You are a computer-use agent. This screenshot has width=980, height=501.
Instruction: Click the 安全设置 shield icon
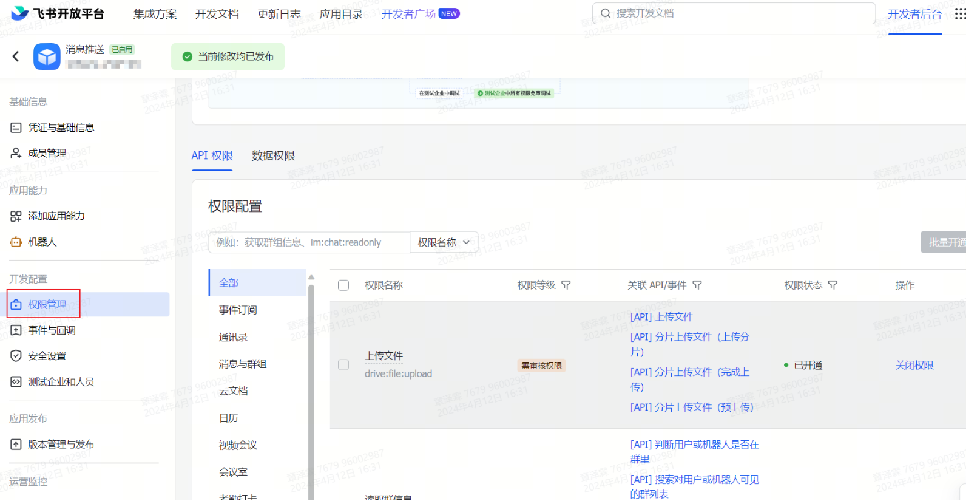(16, 356)
